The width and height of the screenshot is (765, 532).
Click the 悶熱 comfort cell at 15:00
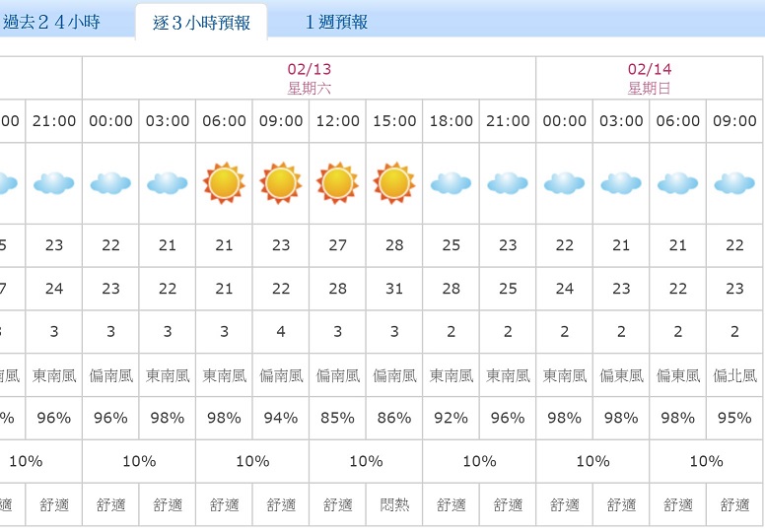pos(394,504)
